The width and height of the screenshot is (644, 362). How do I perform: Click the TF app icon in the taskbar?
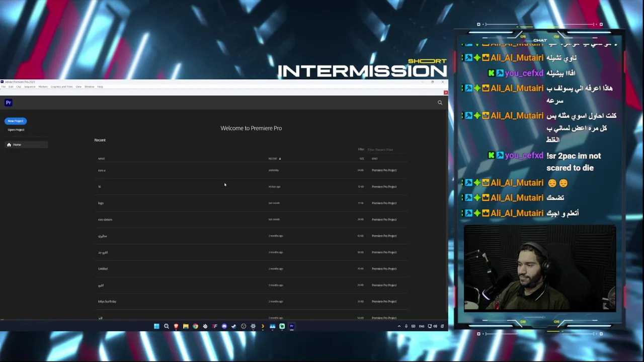[x=215, y=326]
